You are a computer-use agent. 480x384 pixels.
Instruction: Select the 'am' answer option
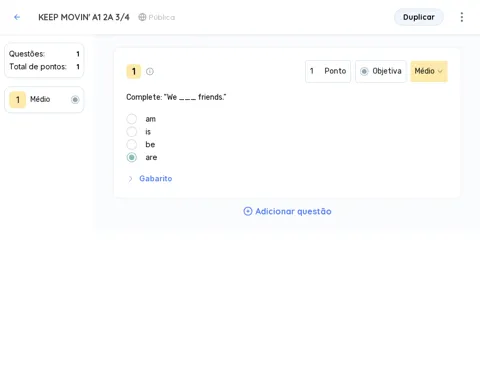pos(132,119)
